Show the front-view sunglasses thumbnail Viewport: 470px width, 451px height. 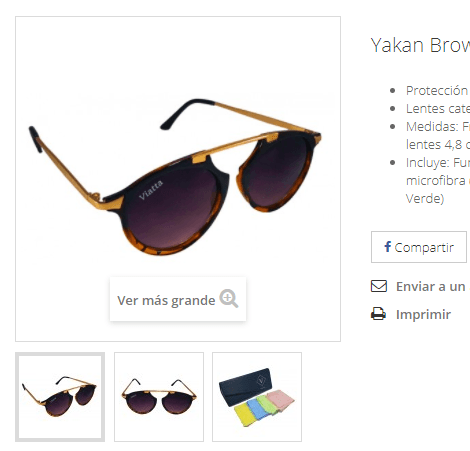159,397
